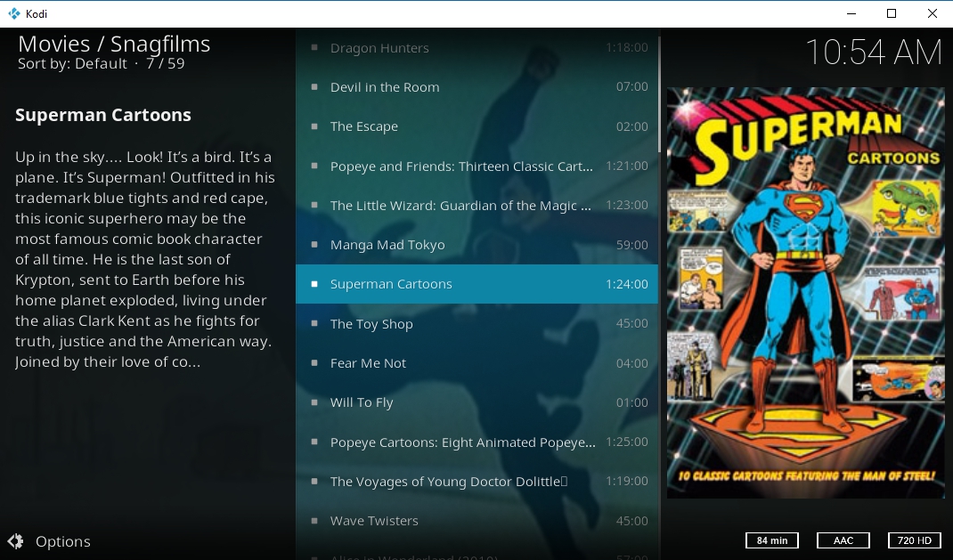Open The Little Wizard: Guardian entry
The height and width of the screenshot is (560, 953).
[476, 206]
